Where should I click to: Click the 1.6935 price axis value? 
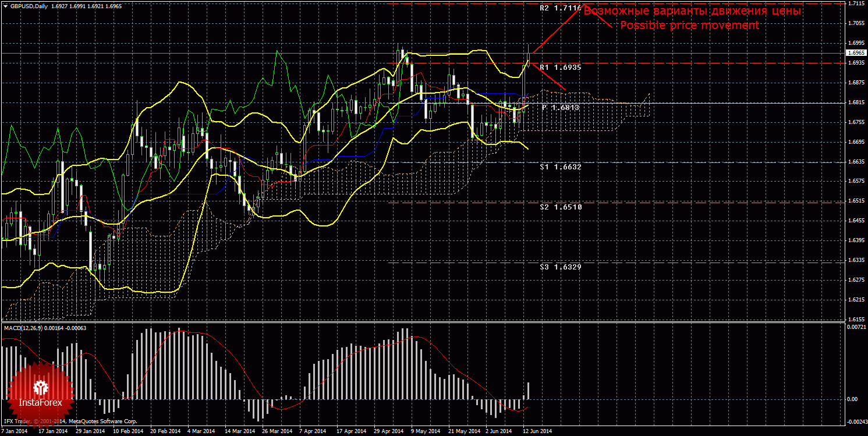pyautogui.click(x=855, y=63)
